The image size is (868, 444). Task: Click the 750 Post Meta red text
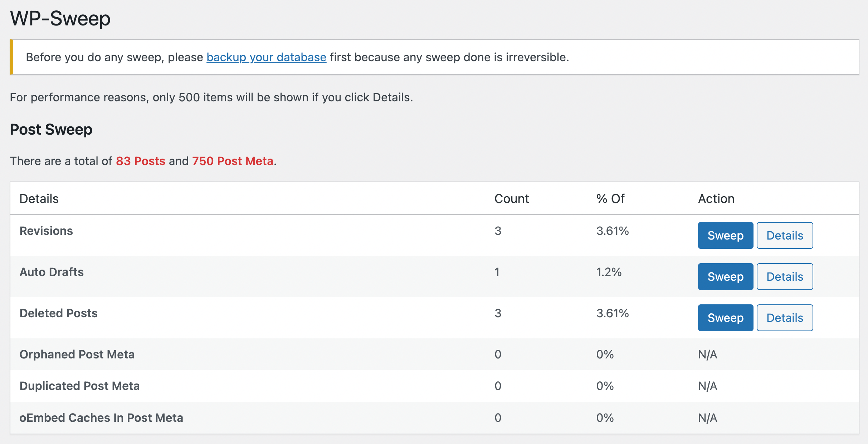click(x=233, y=161)
